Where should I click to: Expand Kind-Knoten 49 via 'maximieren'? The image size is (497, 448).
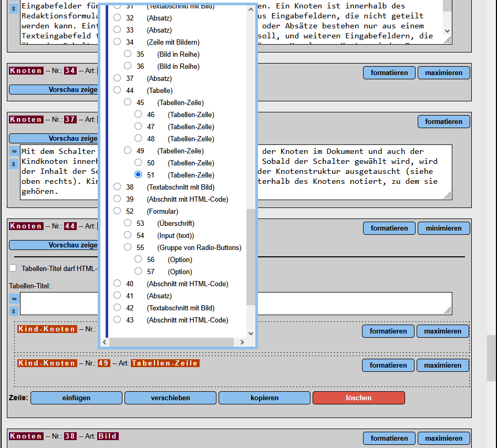tap(442, 365)
